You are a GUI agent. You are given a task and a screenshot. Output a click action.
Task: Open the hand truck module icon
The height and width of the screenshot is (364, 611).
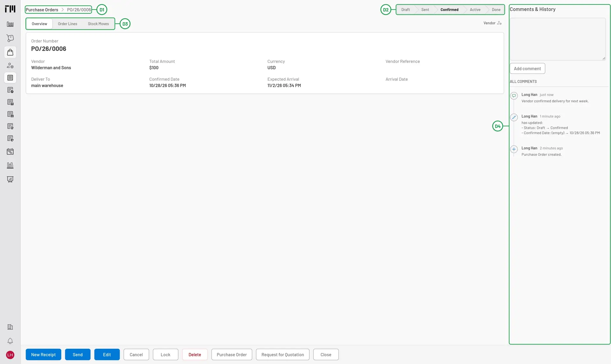pos(10,38)
